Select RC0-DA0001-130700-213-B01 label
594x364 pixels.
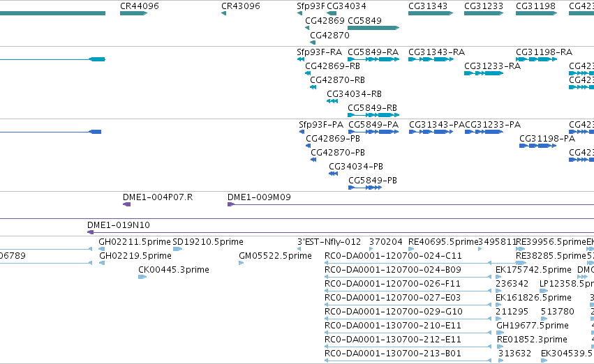pyautogui.click(x=393, y=354)
